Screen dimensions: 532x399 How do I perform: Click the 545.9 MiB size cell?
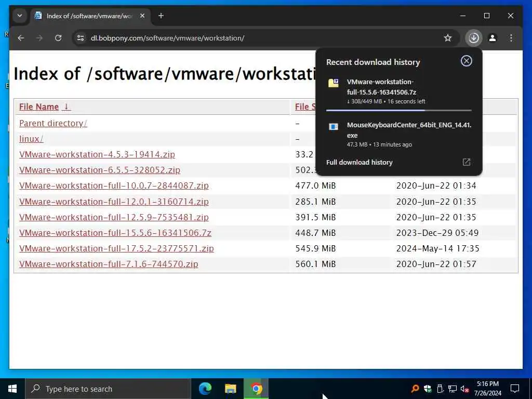pos(315,248)
